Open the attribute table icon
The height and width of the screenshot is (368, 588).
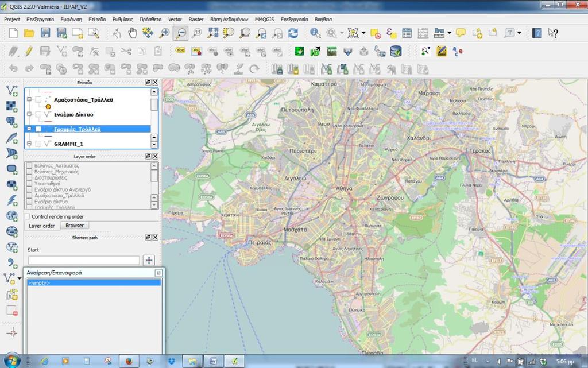[x=407, y=33]
